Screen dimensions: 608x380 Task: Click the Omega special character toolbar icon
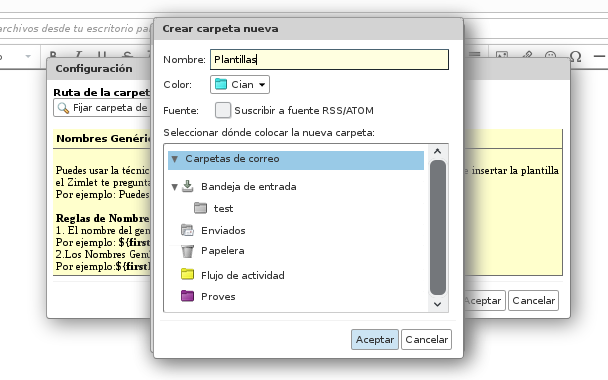(x=575, y=57)
